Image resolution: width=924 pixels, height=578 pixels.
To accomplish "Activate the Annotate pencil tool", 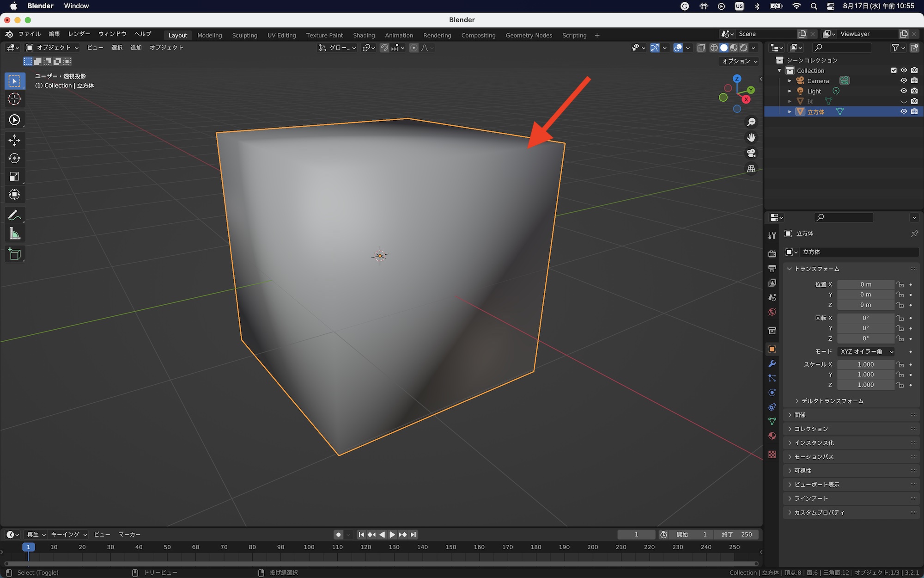I will 14,215.
